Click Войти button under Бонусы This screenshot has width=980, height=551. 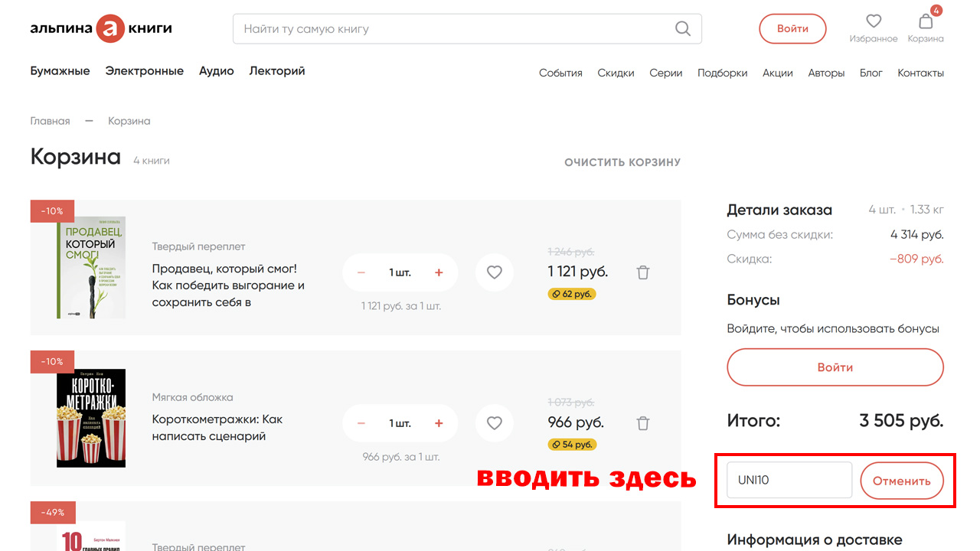click(x=835, y=367)
